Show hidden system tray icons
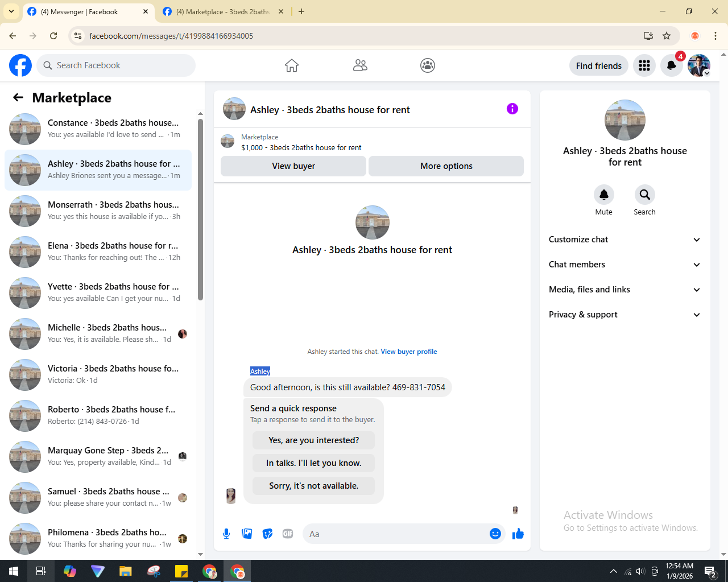Screen dimensions: 728x582 coord(613,571)
